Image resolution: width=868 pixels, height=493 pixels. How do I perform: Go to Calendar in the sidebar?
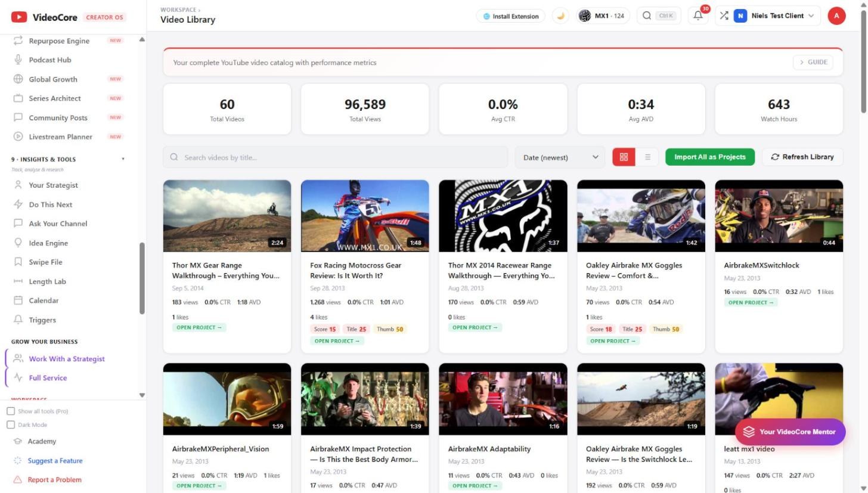coord(44,300)
